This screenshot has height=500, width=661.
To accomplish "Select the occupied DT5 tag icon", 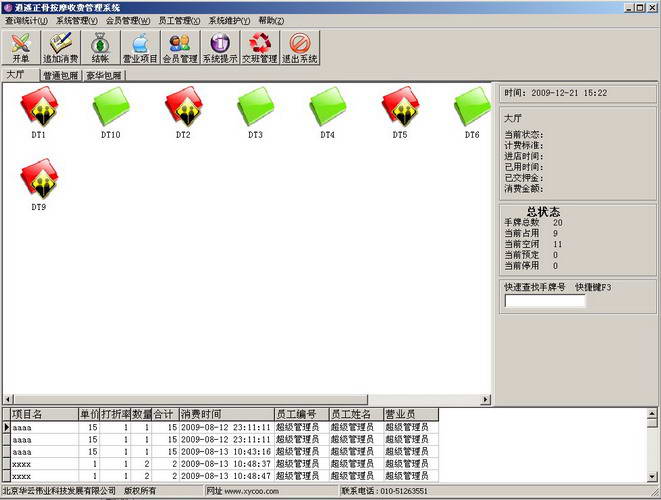I will pyautogui.click(x=400, y=107).
